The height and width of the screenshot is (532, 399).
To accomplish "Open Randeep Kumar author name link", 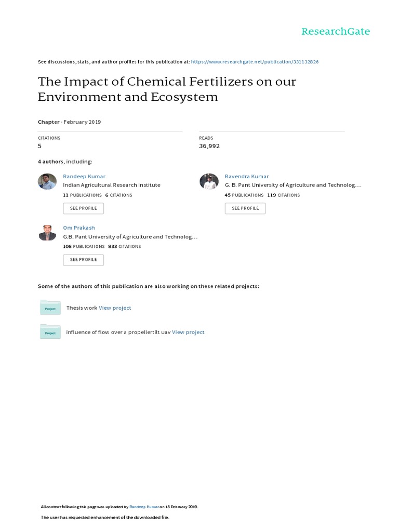I will click(84, 177).
